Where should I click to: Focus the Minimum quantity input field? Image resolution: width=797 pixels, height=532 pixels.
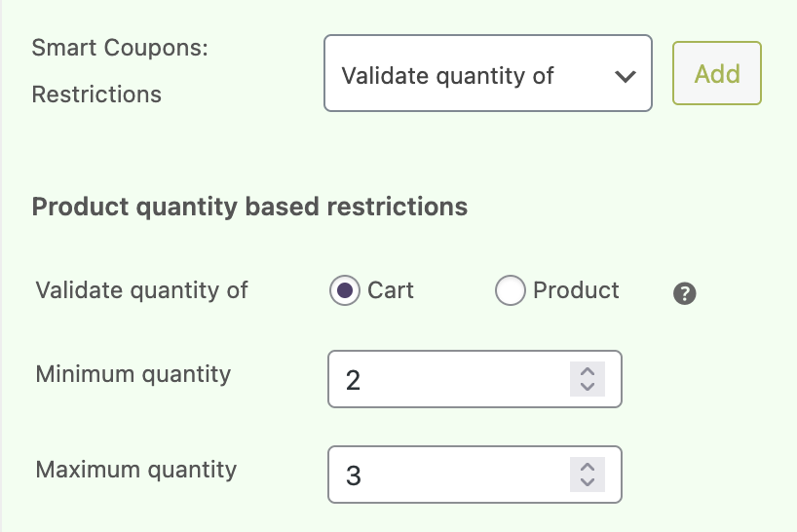[448, 379]
